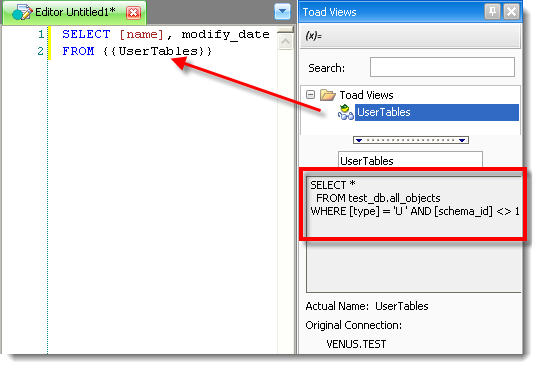The image size is (538, 369).
Task: Click the dotted splitter handle bar
Action: (x=411, y=140)
